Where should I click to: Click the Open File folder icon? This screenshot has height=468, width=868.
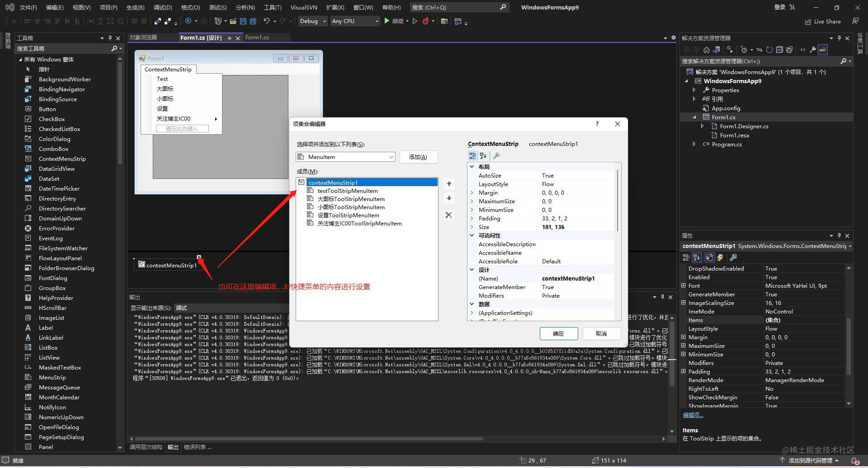pyautogui.click(x=233, y=21)
